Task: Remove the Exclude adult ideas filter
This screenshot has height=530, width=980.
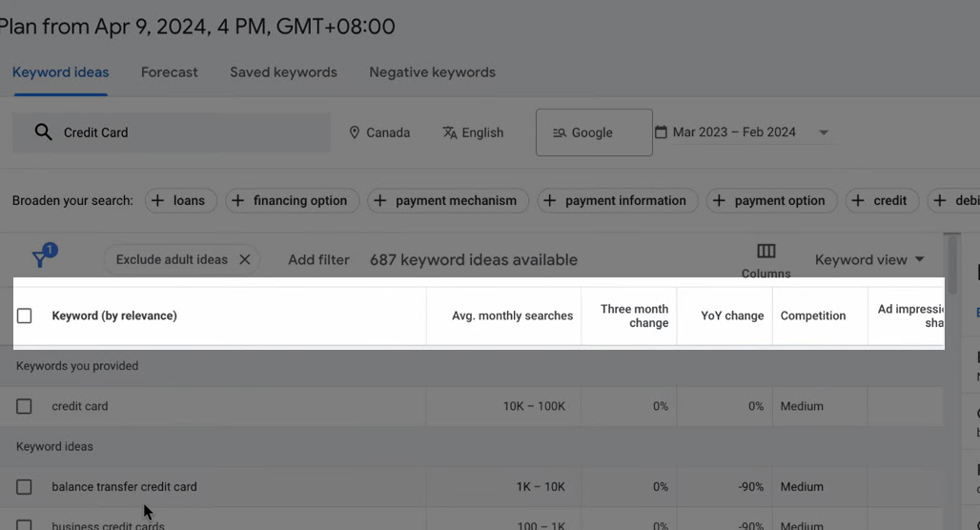Action: click(245, 259)
